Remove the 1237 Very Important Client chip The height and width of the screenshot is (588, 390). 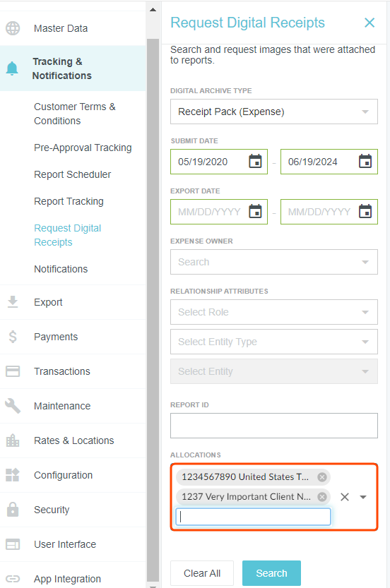[x=322, y=497]
